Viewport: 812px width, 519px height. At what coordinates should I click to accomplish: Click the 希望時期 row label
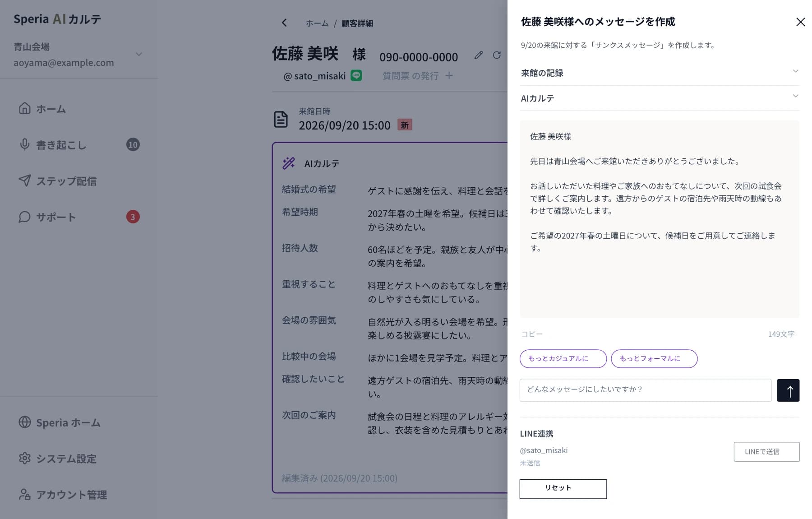pyautogui.click(x=300, y=212)
